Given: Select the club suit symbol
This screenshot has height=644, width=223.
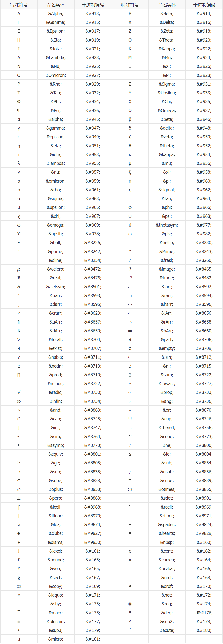Looking at the screenshot, I should (x=19, y=533).
